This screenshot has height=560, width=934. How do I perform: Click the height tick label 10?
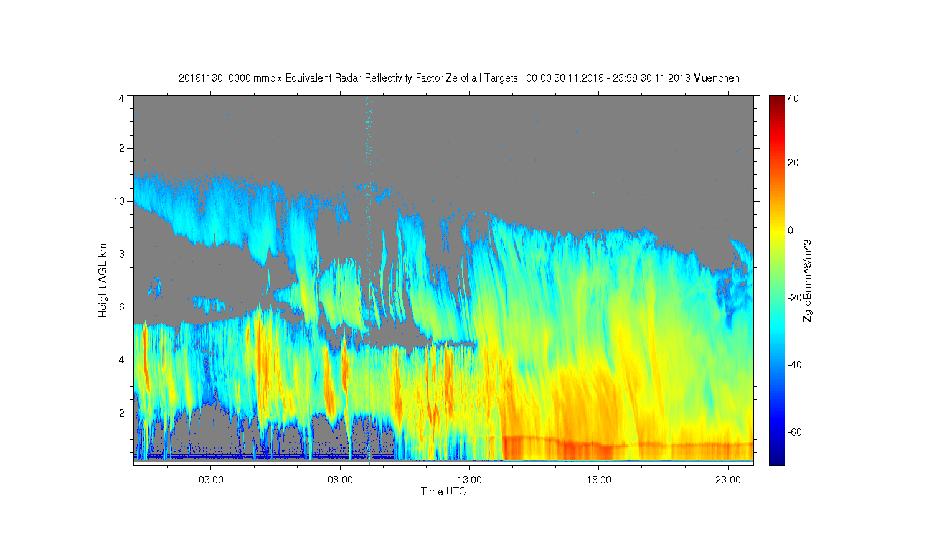tap(118, 201)
